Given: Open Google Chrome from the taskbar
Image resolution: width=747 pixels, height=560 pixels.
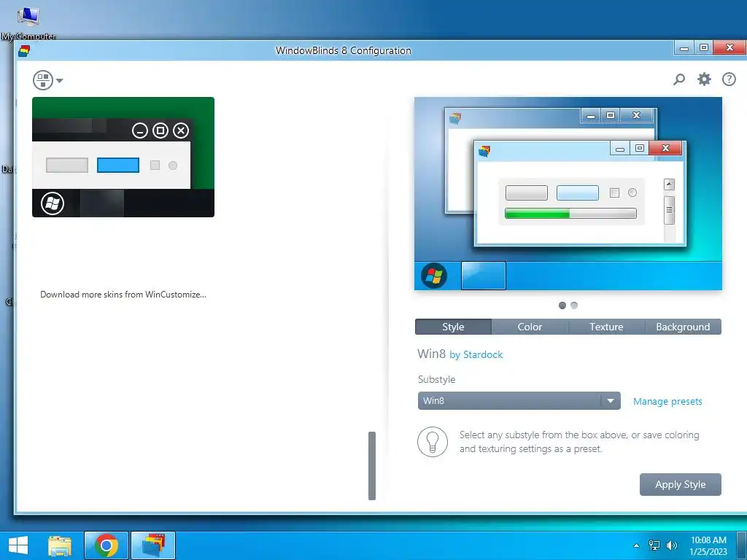Looking at the screenshot, I should click(x=107, y=545).
